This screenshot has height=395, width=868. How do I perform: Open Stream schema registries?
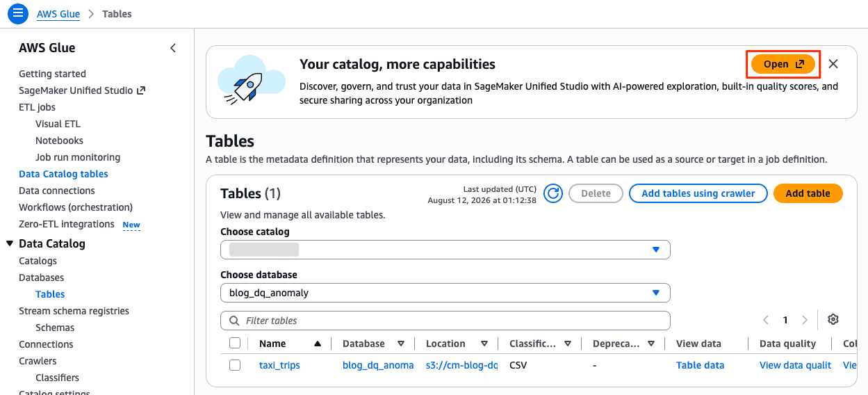74,311
